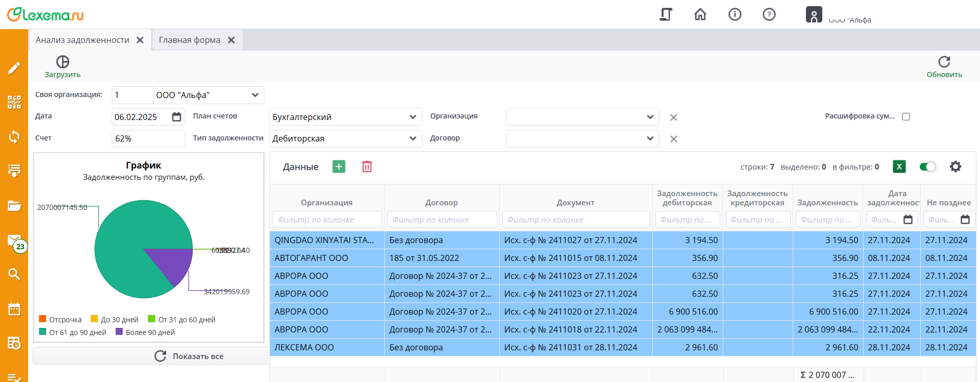Viewport: 980px width, 382px height.
Task: Open the list download sidebar icon
Action: pyautogui.click(x=14, y=171)
